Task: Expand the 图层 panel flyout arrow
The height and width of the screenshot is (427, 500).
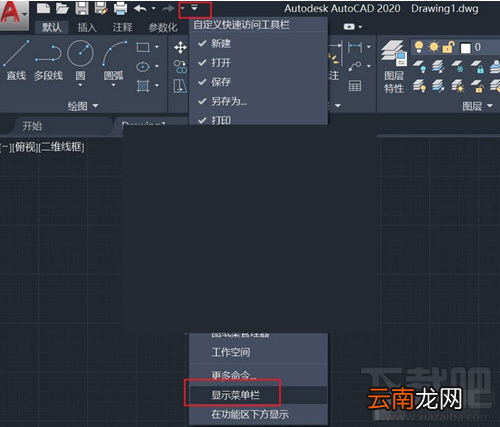Action: [490, 106]
